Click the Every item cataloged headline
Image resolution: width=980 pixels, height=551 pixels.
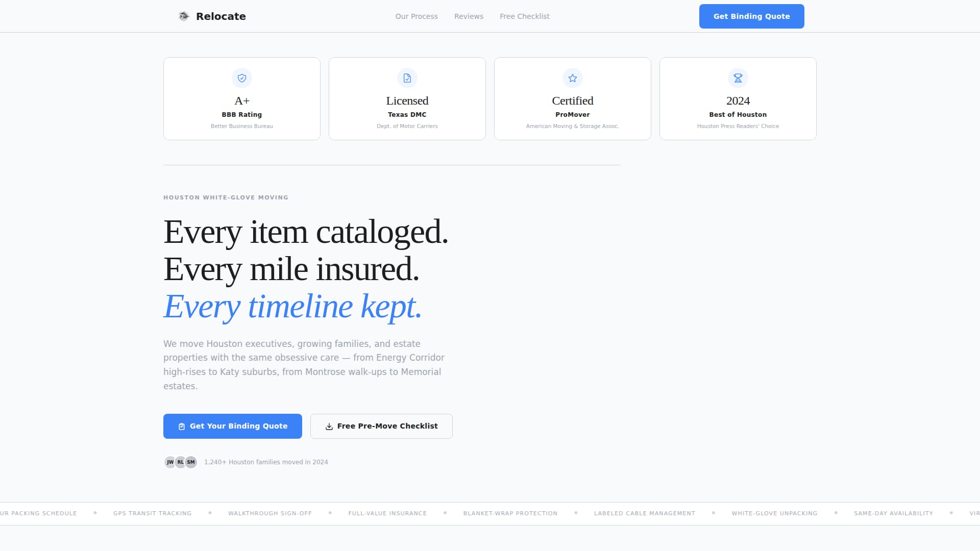[306, 232]
